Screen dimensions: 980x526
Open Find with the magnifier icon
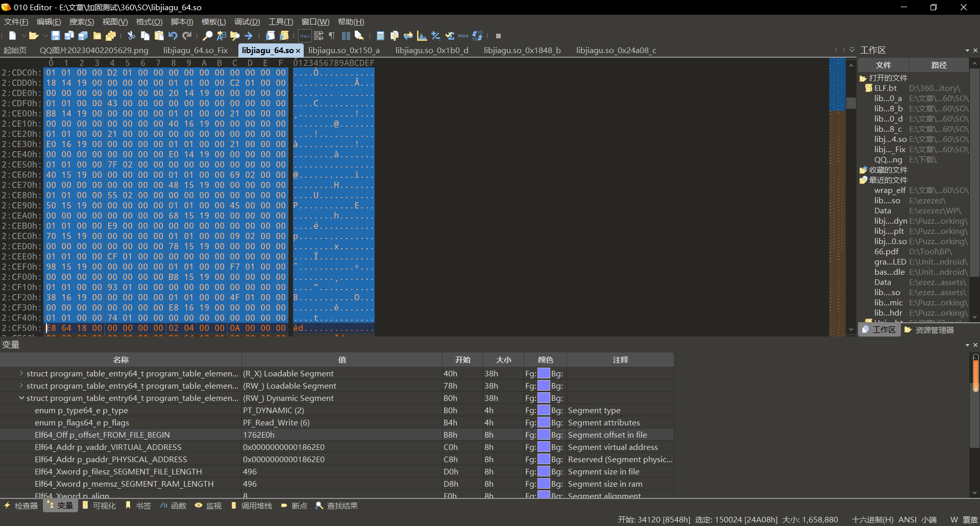click(208, 36)
